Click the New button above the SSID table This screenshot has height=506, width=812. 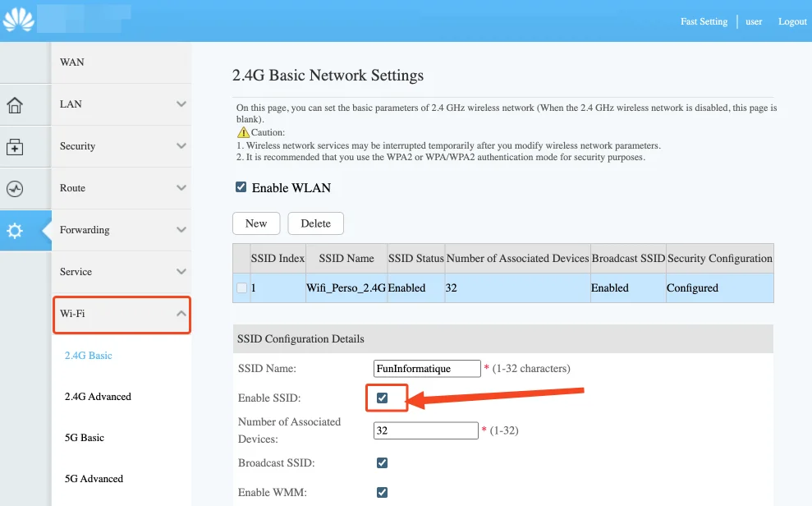coord(255,223)
